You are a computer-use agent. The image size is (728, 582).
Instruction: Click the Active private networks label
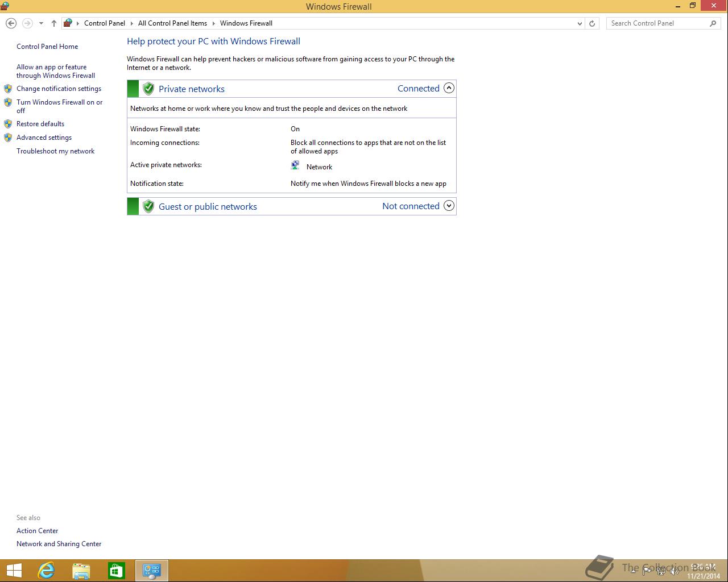[x=166, y=165]
